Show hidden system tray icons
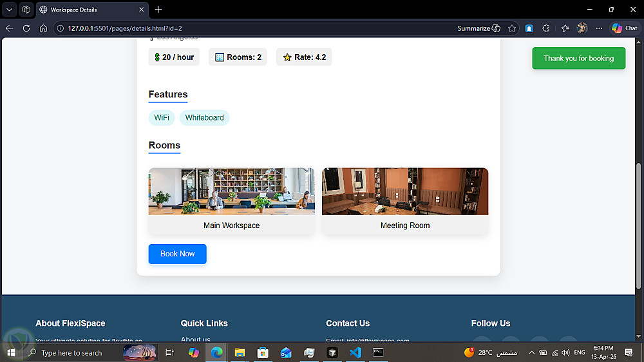The width and height of the screenshot is (644, 362). 531,352
